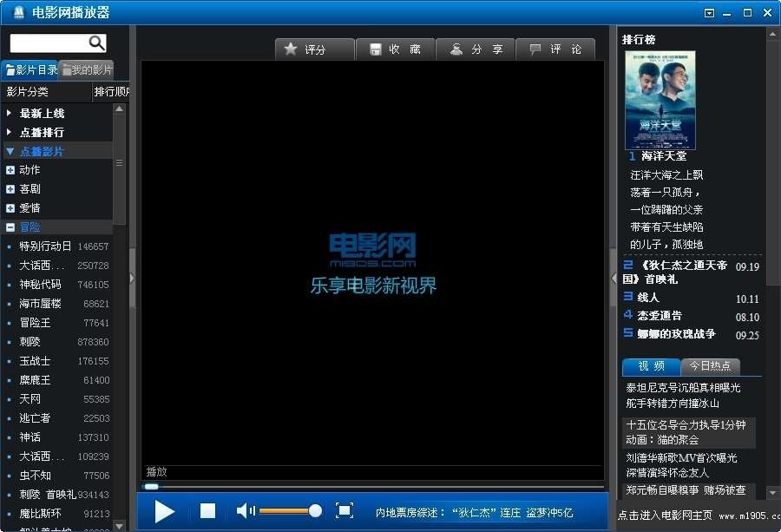Viewport: 781px width, 532px height.
Task: Open the 排行顺序 sort option
Action: point(110,91)
